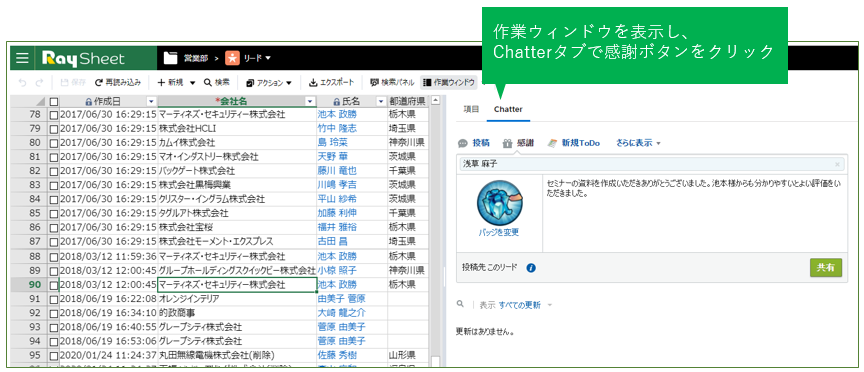Check the row 85 checkbox

click(x=53, y=213)
